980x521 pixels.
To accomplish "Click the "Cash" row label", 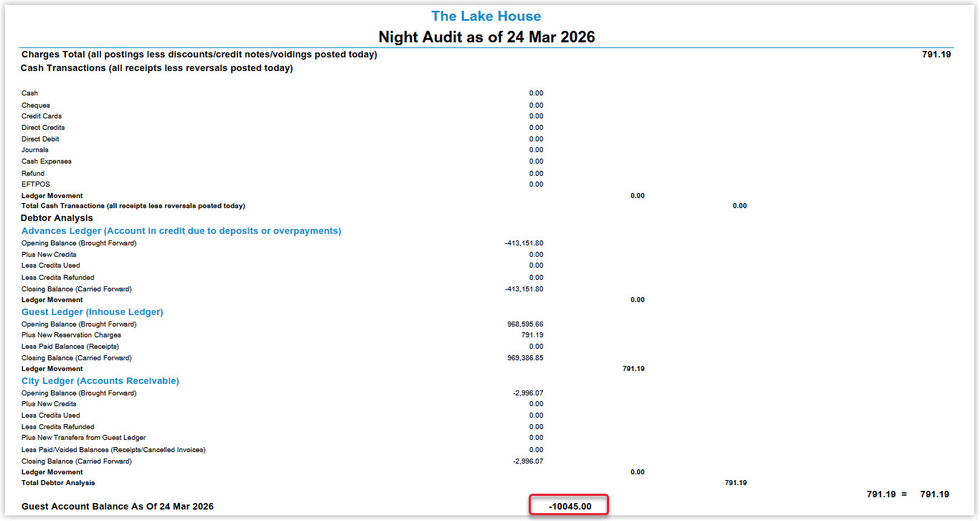I will coord(30,93).
